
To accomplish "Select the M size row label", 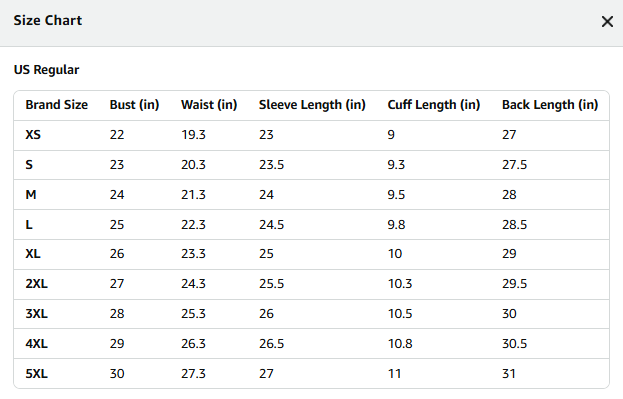I will pos(31,195).
